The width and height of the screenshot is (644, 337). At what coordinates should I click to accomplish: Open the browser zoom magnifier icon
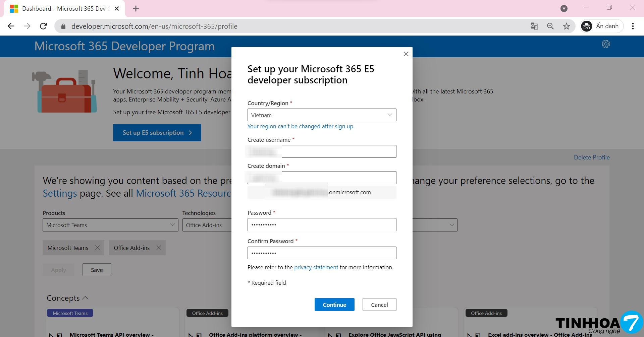[x=550, y=26]
